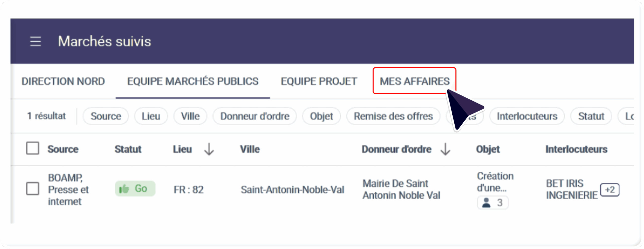Viewport: 644px width, 249px height.
Task: Click the thumbs-up Go status badge
Action: tap(135, 189)
